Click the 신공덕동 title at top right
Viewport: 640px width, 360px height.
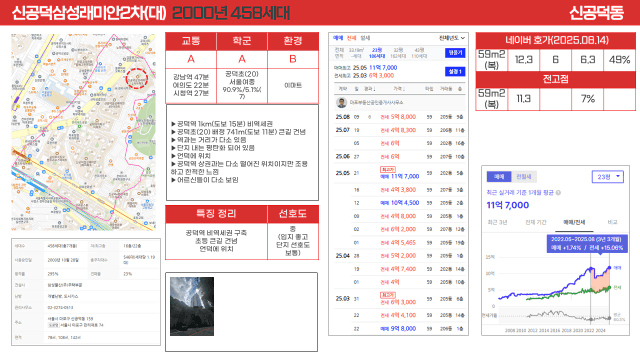(x=596, y=13)
